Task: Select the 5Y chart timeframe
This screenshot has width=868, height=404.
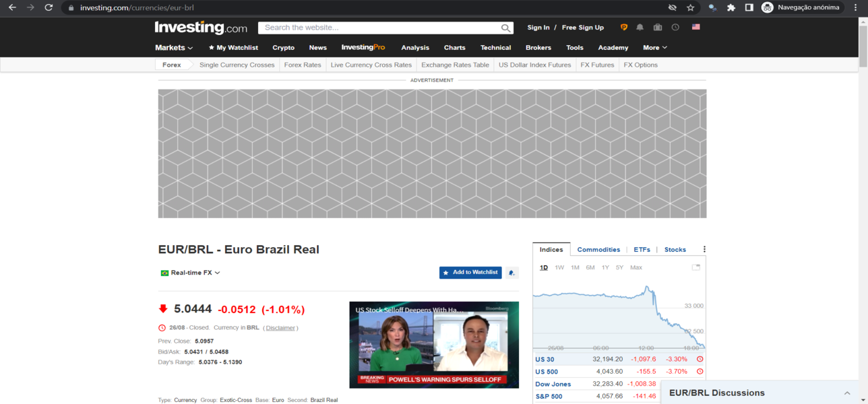Action: click(x=619, y=268)
